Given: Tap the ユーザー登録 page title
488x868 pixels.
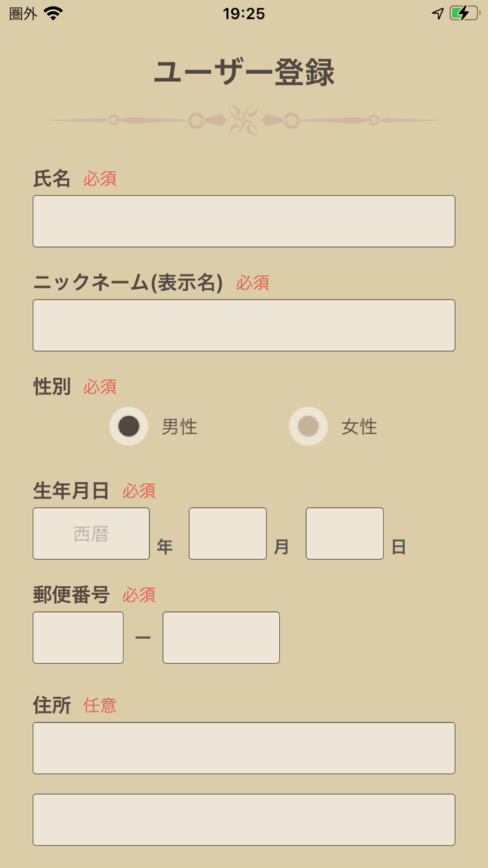Looking at the screenshot, I should 244,73.
